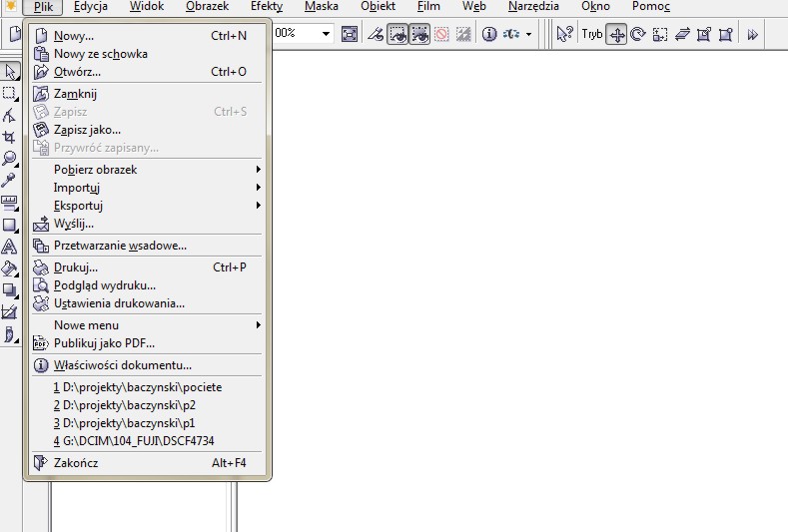
Task: Select the Text tool
Action: tap(10, 247)
